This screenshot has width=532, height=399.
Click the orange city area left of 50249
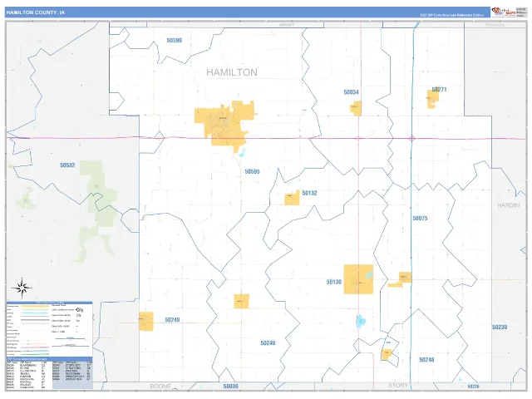tap(146, 322)
